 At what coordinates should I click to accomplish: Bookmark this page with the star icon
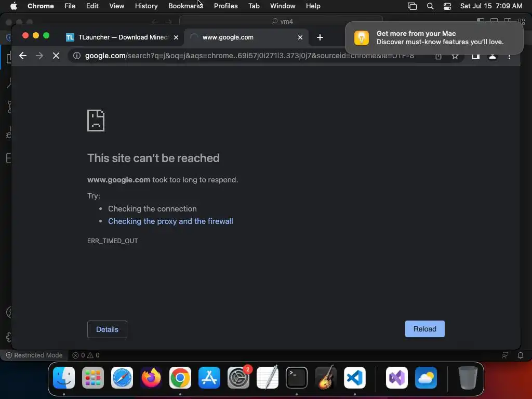455,56
